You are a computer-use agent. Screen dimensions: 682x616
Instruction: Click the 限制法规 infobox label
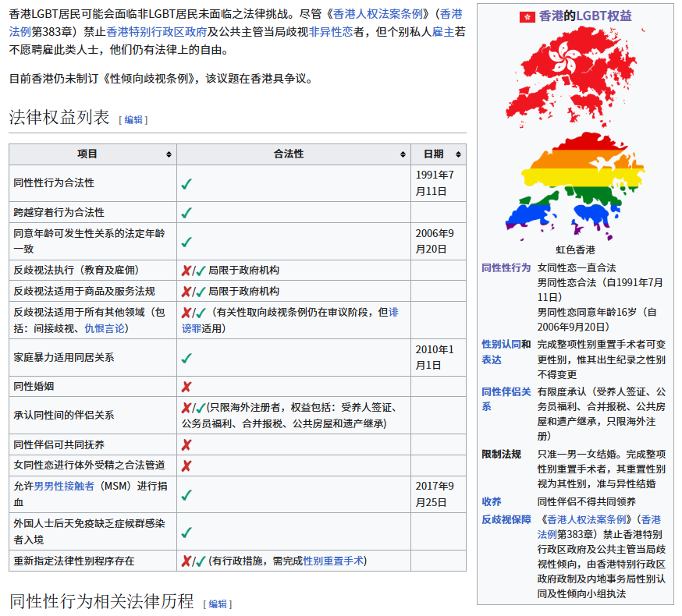coord(501,455)
